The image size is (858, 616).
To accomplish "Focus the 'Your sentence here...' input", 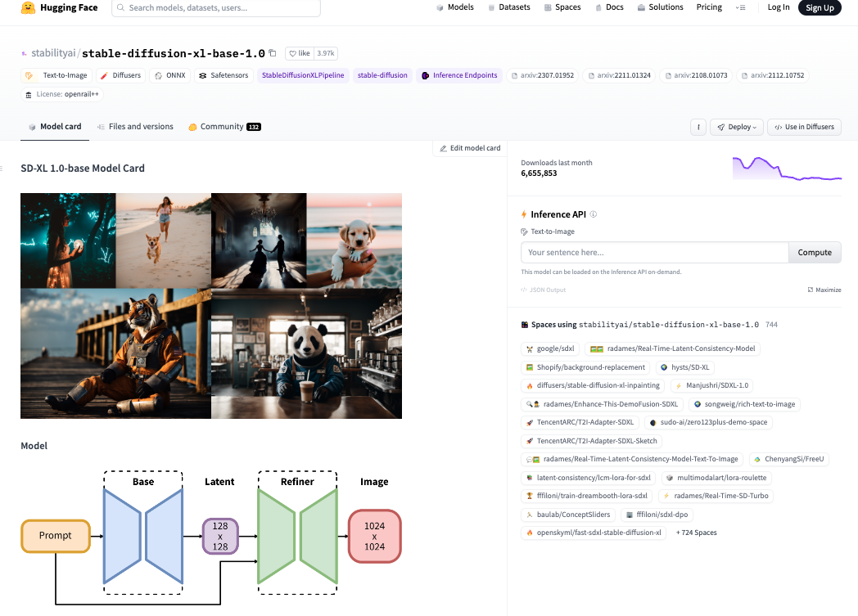I will coord(654,253).
